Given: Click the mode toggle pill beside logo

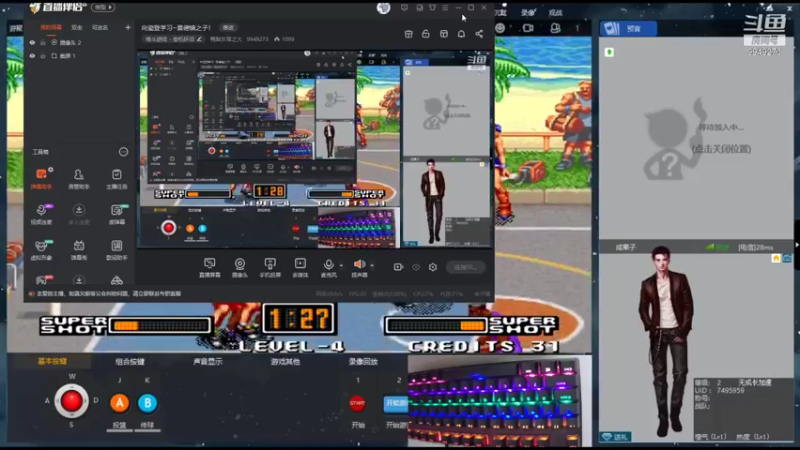Looking at the screenshot, I should [103, 7].
